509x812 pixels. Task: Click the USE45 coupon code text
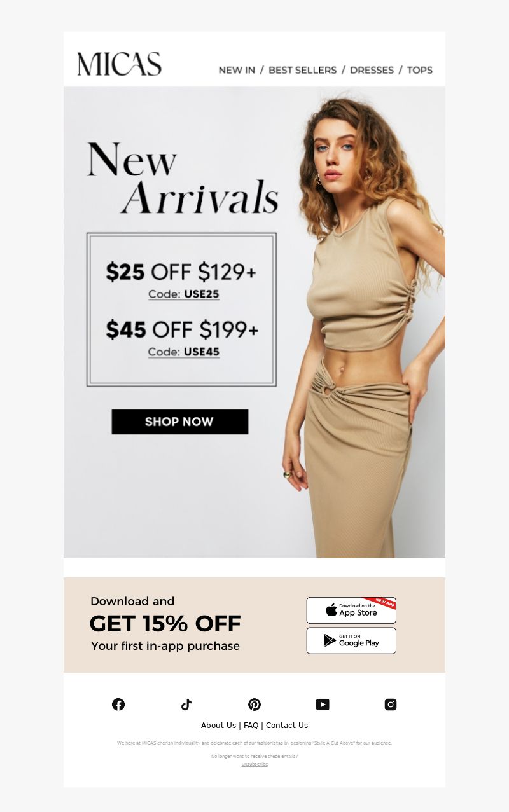click(202, 352)
